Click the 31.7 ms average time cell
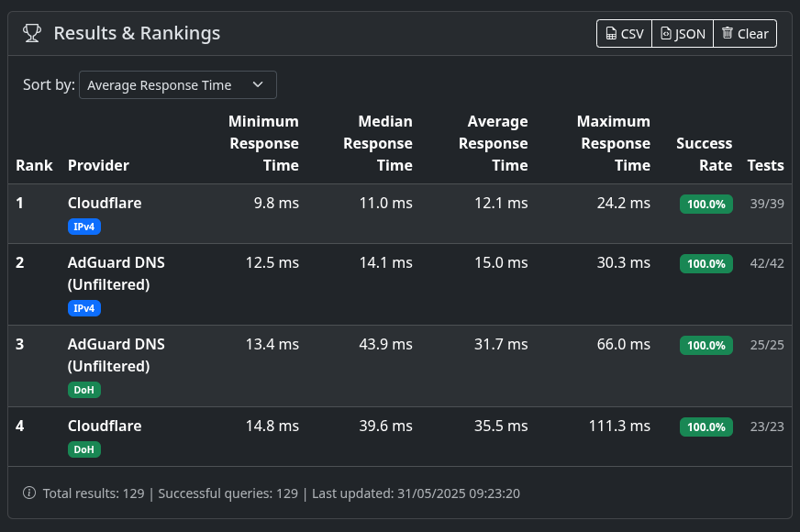The height and width of the screenshot is (532, 800). (x=501, y=344)
